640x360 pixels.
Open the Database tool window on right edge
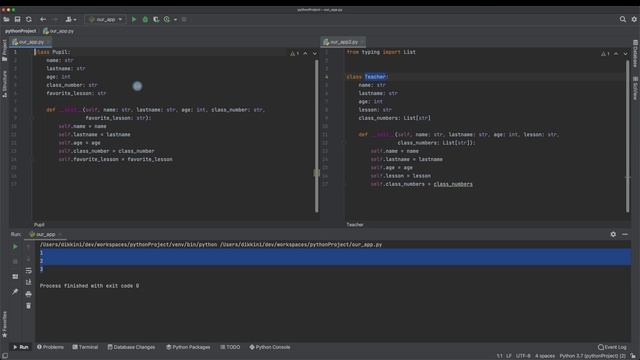click(636, 53)
